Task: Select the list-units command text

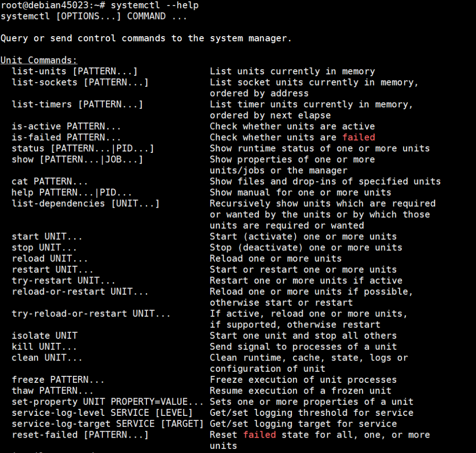Action: click(x=74, y=72)
